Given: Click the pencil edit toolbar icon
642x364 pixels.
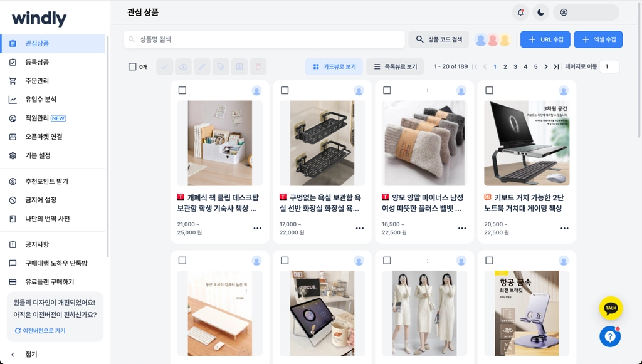Looking at the screenshot, I should point(202,66).
